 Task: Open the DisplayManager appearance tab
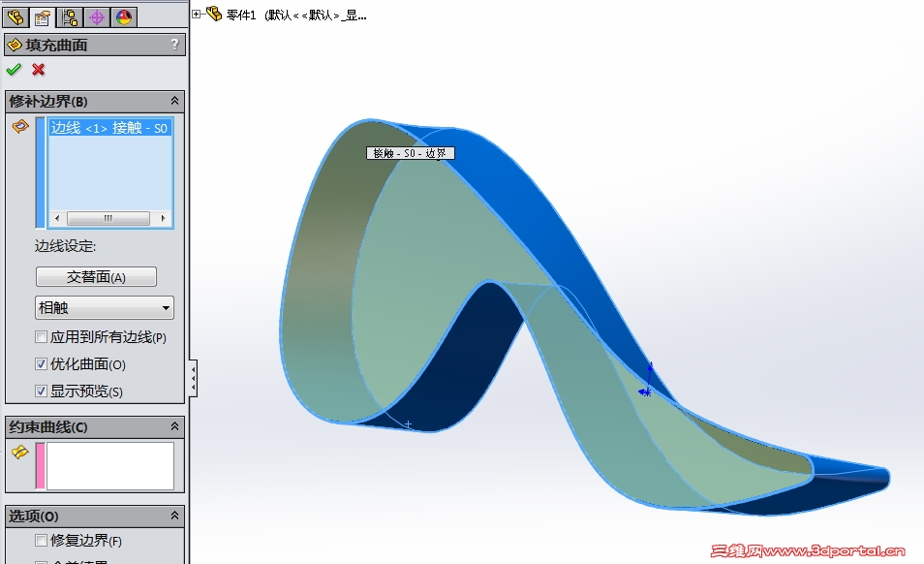tap(124, 17)
